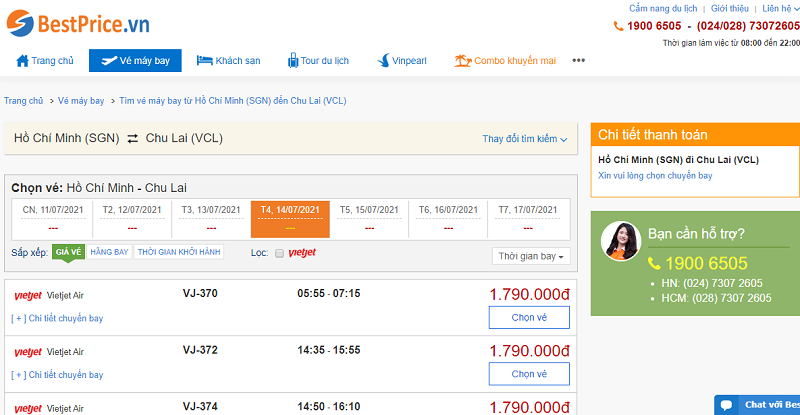The width and height of the screenshot is (800, 415).
Task: Click HN: (024) 7307 2605 number
Action: (712, 283)
